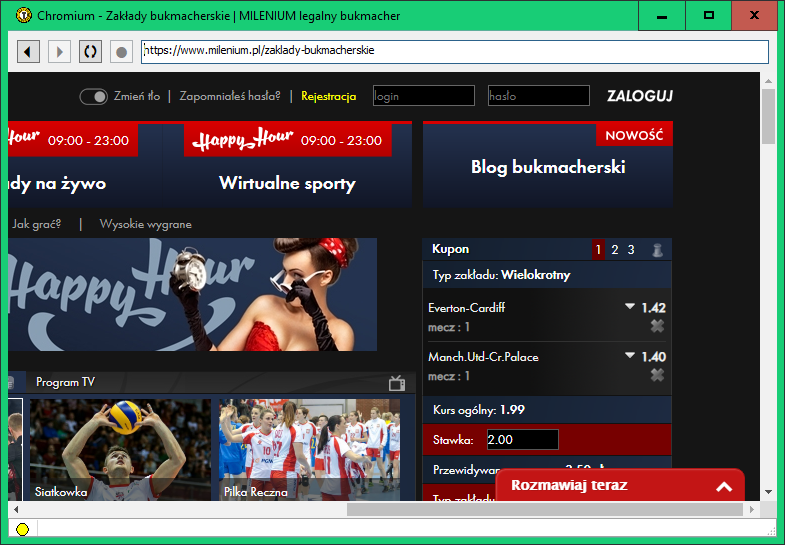Click the Everton-Cardiff match name
The width and height of the screenshot is (785, 545).
467,308
